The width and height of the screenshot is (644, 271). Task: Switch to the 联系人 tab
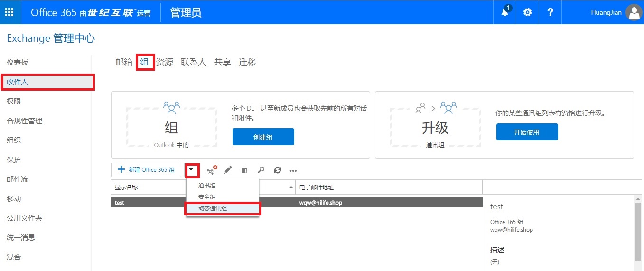(x=194, y=62)
